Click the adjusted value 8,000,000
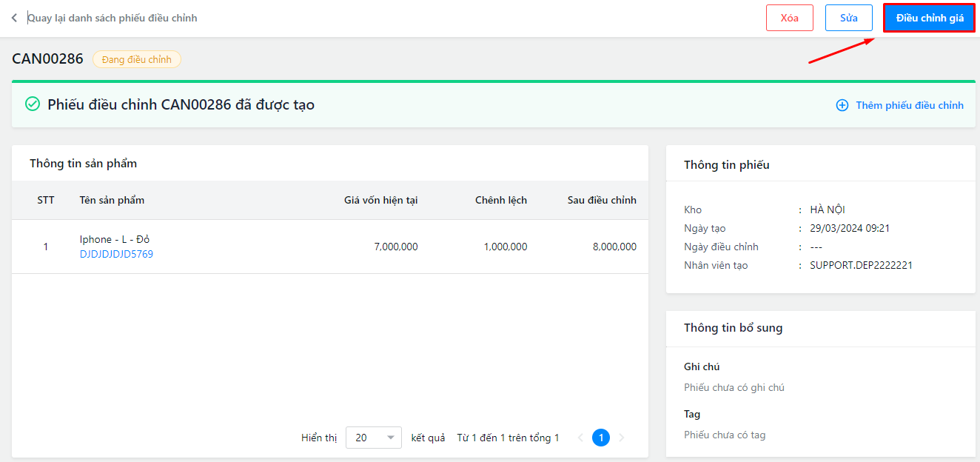The width and height of the screenshot is (980, 462). click(614, 247)
